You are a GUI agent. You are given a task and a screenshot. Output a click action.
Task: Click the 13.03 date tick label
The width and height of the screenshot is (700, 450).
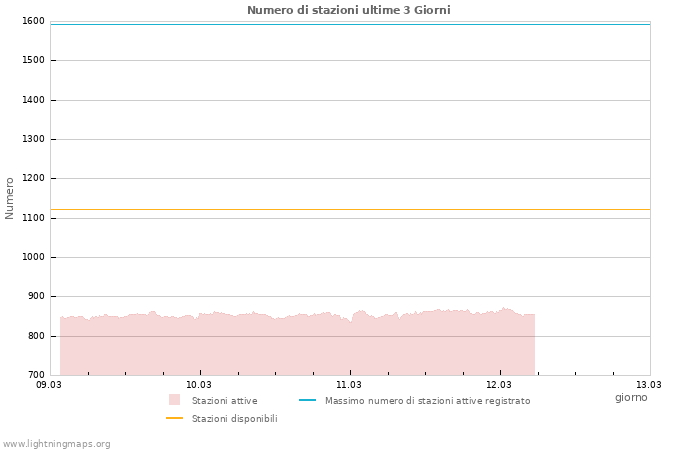point(649,384)
